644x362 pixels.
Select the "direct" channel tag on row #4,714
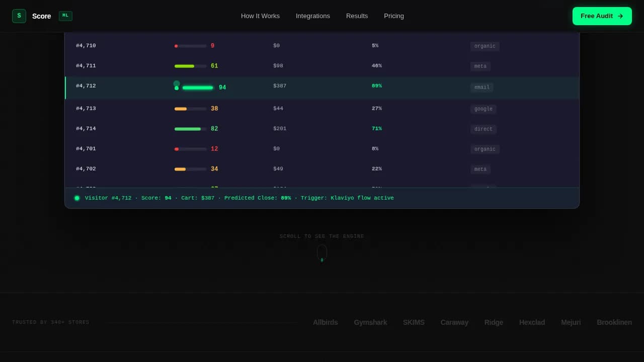click(x=483, y=129)
